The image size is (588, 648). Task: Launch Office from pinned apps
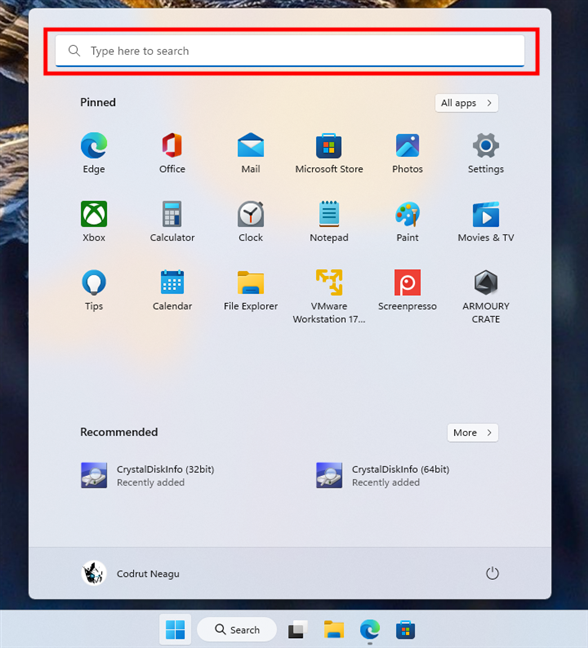tap(172, 152)
